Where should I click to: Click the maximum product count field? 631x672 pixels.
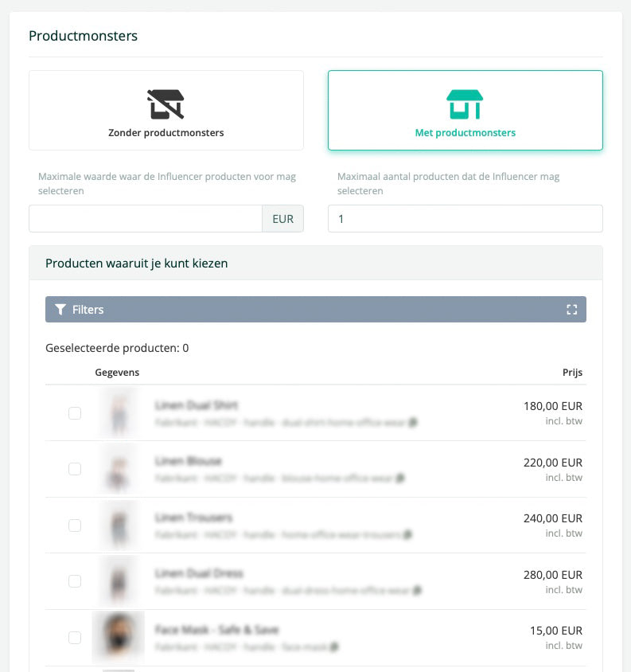click(465, 219)
